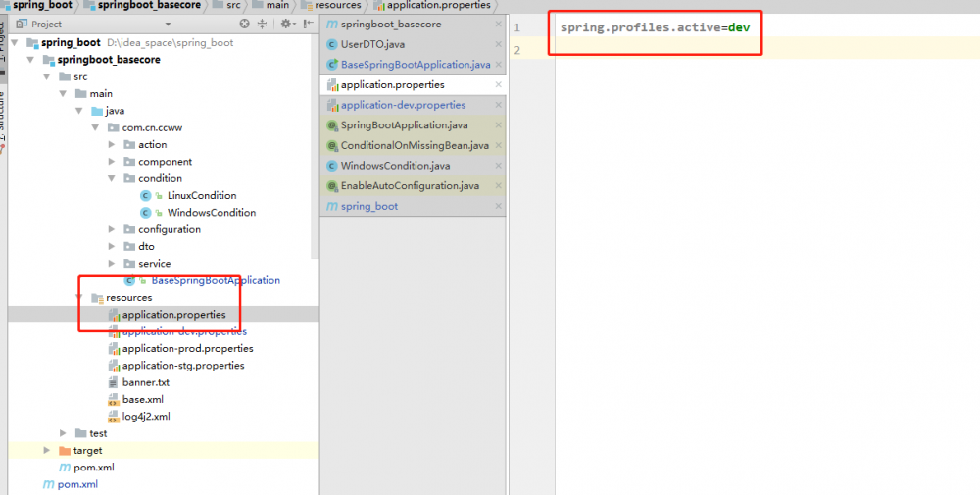980x495 pixels.
Task: Click empty editor line 2
Action: pyautogui.click(x=767, y=50)
